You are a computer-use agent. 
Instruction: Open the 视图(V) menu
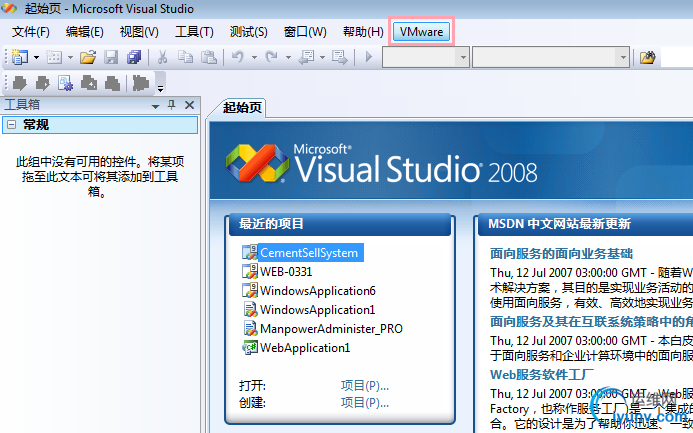coord(139,32)
